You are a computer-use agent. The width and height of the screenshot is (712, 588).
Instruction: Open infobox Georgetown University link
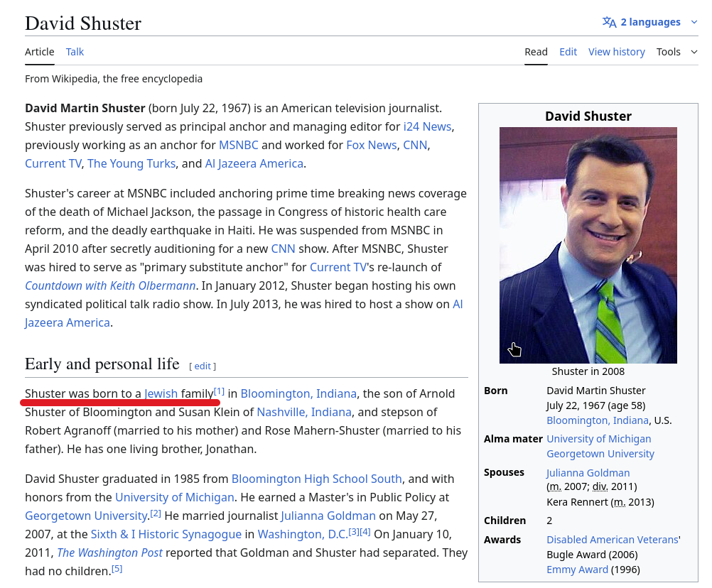(600, 454)
